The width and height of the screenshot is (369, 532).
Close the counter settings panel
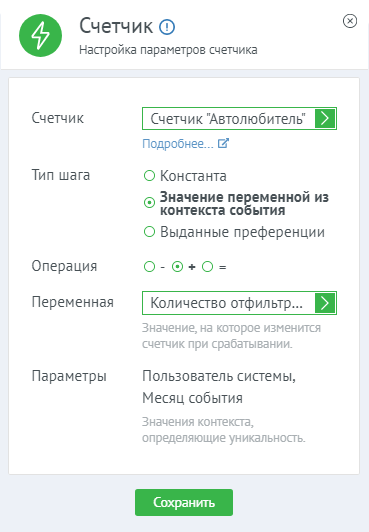pos(350,21)
